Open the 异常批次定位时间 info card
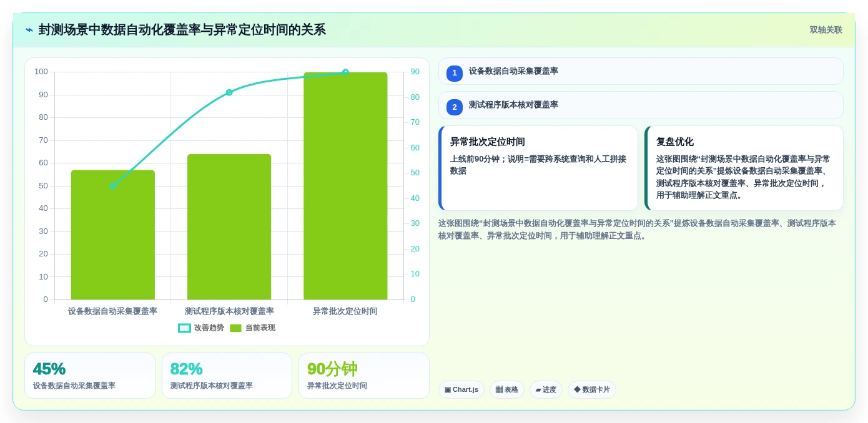 point(538,168)
